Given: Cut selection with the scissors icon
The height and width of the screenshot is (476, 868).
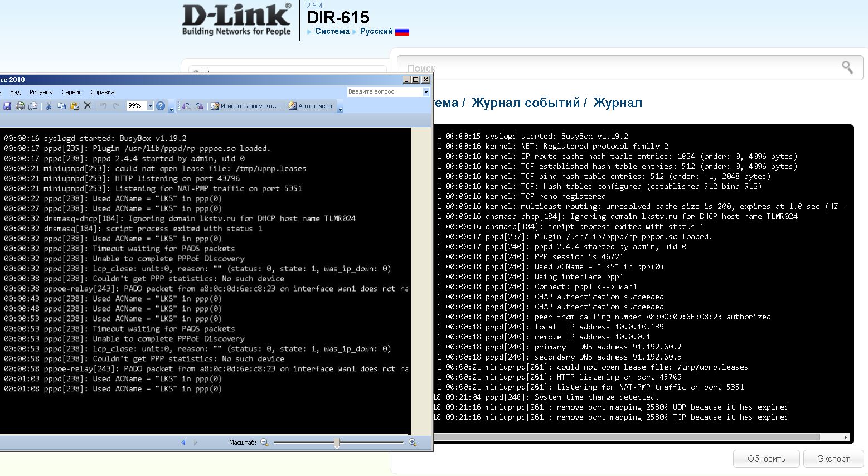Looking at the screenshot, I should tap(49, 106).
